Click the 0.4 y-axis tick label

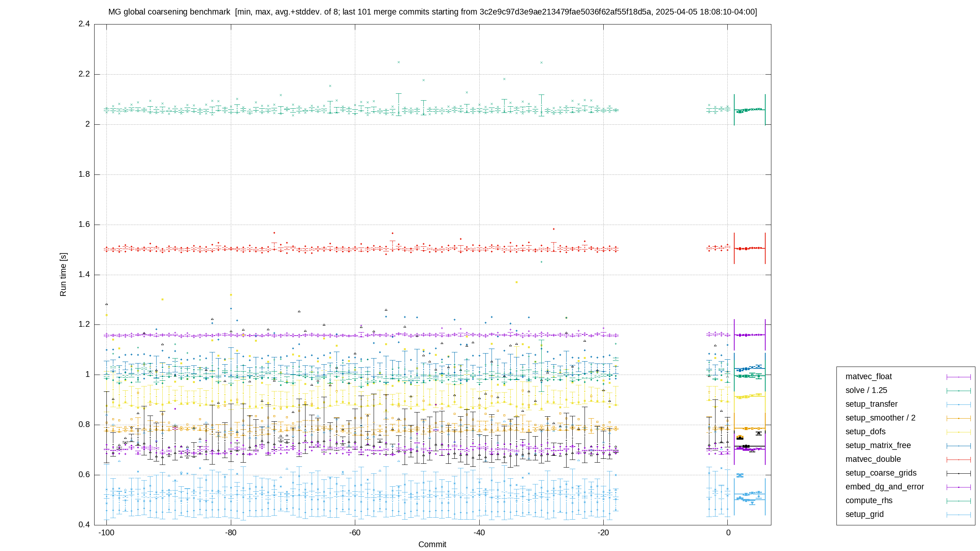pyautogui.click(x=84, y=525)
